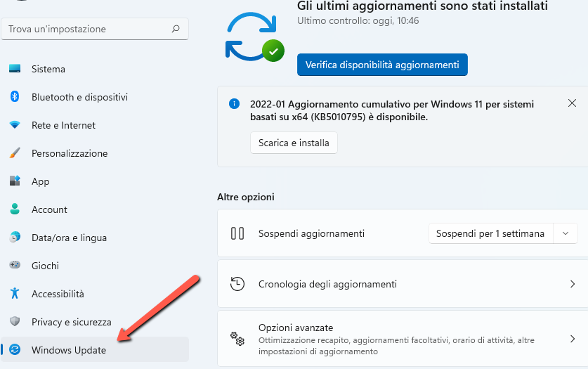
Task: Click the Privacy e sicurezza shield icon
Action: (15, 322)
